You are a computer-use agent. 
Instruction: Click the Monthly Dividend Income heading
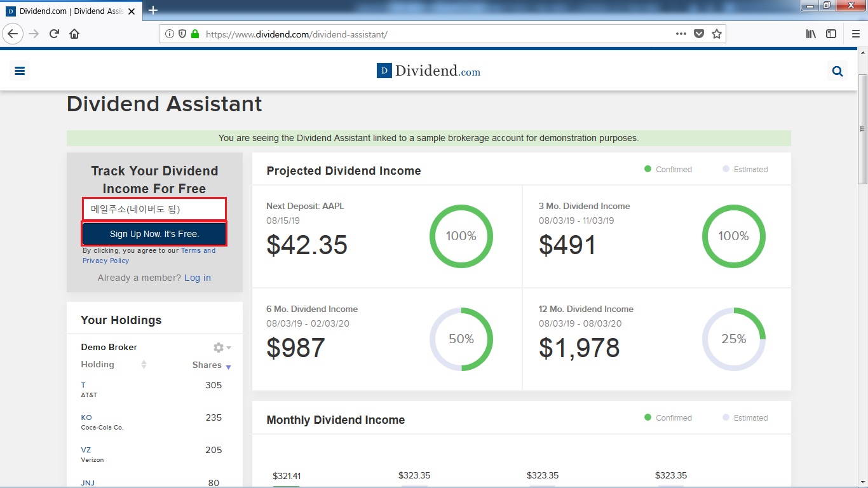[336, 420]
